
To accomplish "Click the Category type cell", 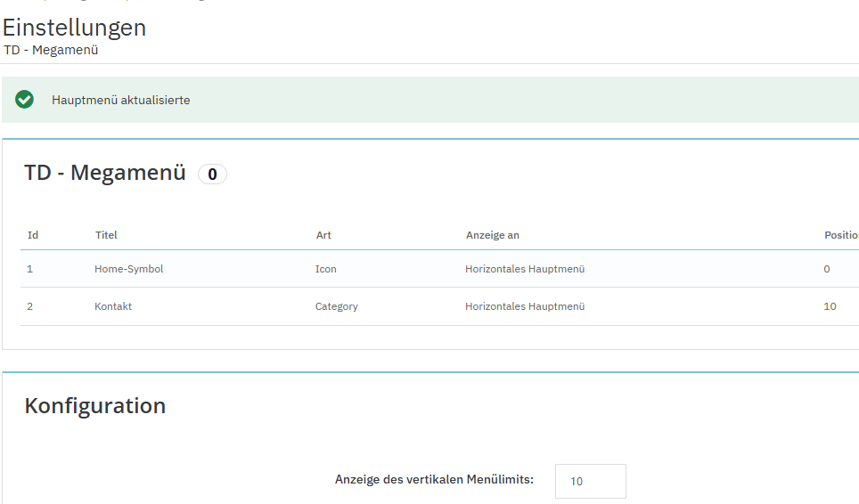I will point(336,306).
